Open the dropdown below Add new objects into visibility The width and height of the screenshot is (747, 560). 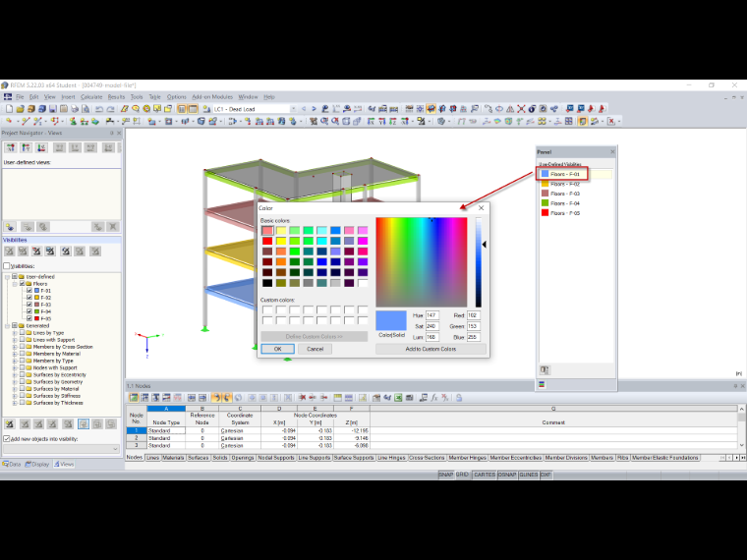(x=115, y=449)
